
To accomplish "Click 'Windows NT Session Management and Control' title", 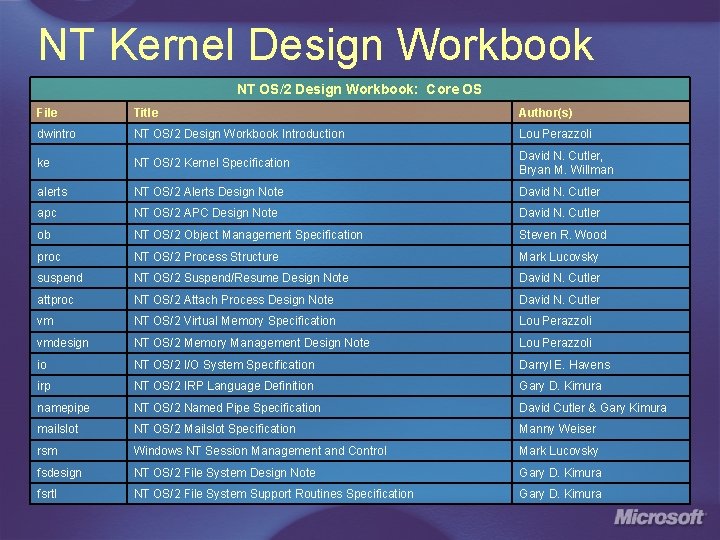I will tap(260, 450).
